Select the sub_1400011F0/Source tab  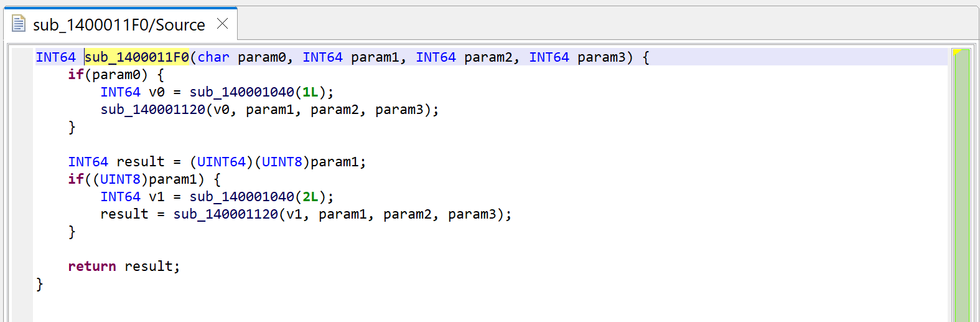120,24
